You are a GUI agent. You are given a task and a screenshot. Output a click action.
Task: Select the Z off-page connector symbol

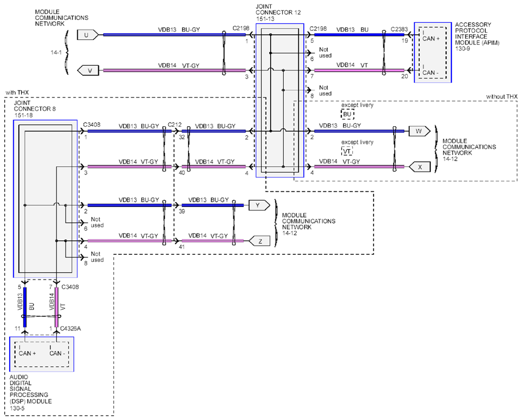[259, 241]
